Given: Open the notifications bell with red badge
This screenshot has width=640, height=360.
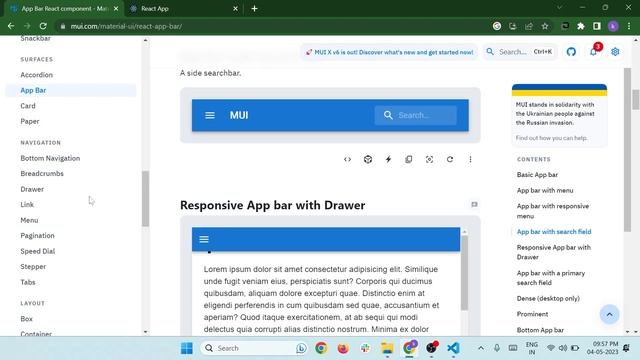Looking at the screenshot, I should (594, 51).
